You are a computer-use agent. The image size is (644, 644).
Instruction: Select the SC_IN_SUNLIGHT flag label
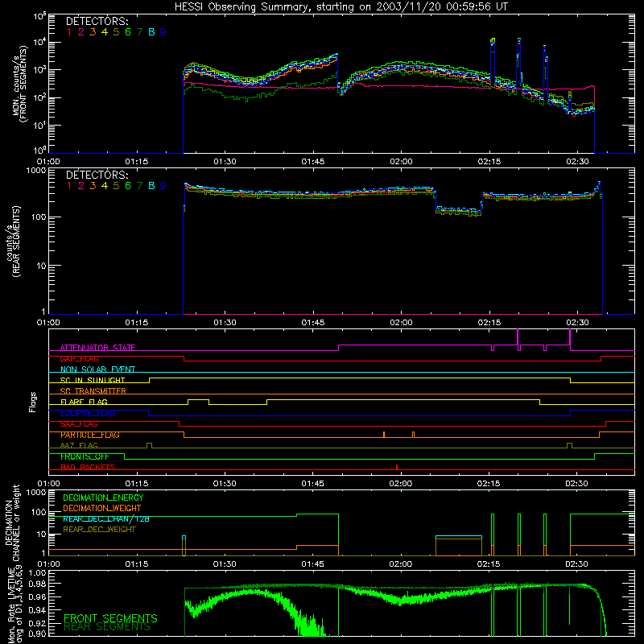point(93,380)
